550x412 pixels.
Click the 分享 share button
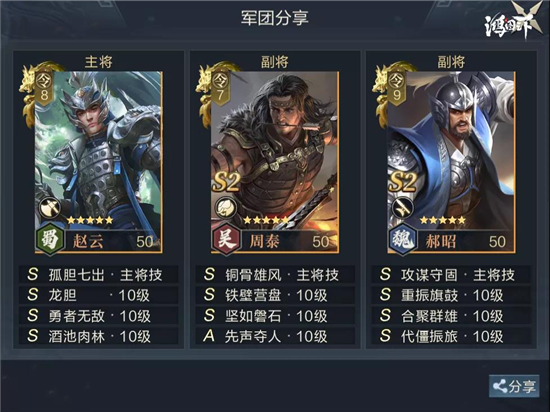tap(514, 386)
